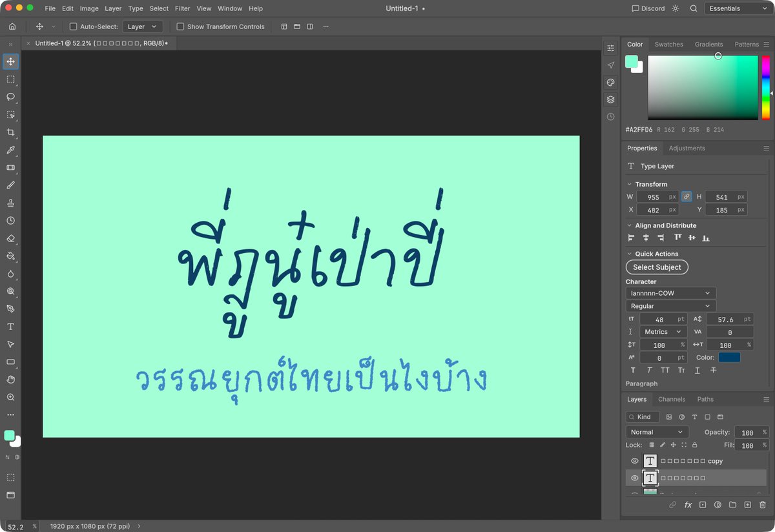Open the Gradients tab
The width and height of the screenshot is (775, 532).
pos(708,45)
